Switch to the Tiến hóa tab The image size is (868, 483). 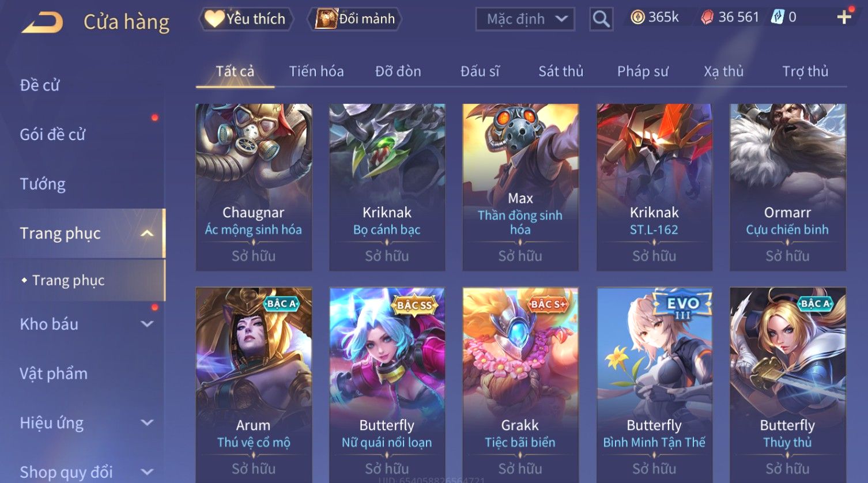point(316,71)
